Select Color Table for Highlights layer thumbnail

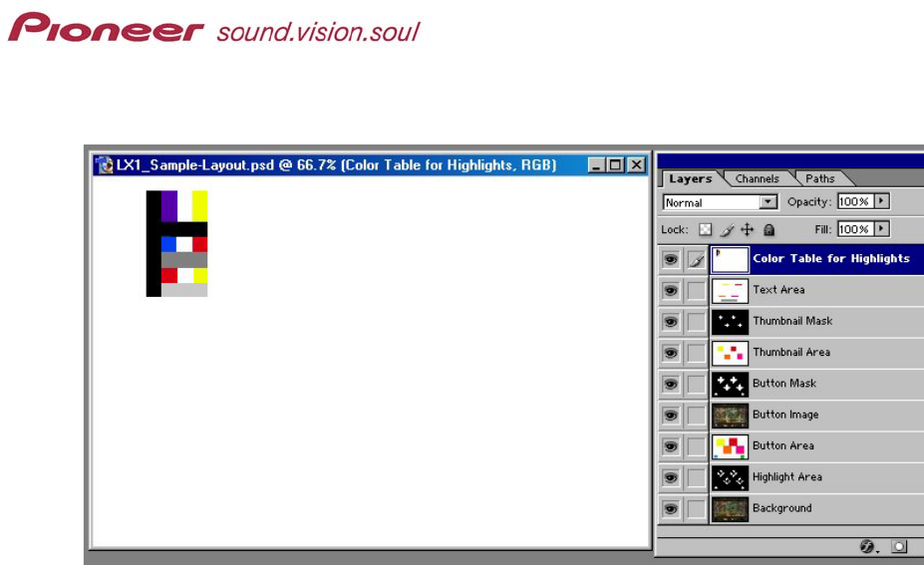[x=730, y=259]
